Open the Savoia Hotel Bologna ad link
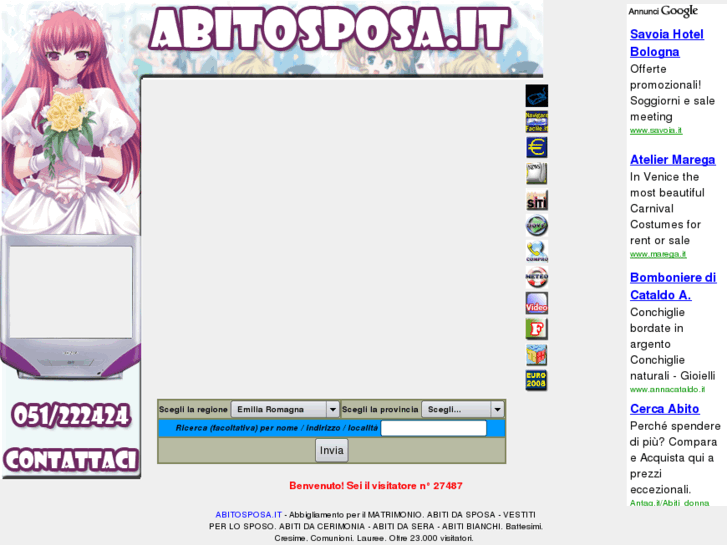Image resolution: width=727 pixels, height=545 pixels. click(667, 43)
